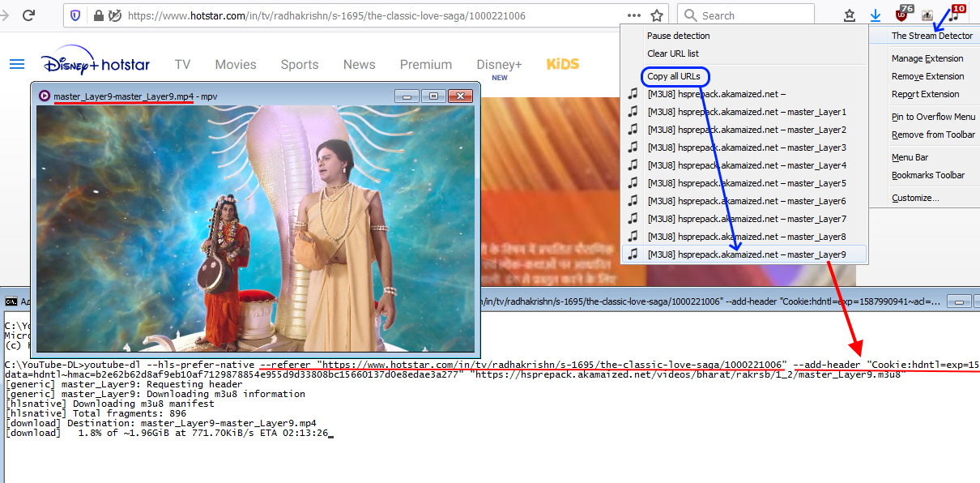
Task: Open the bookmarks library toolbar icon
Action: pos(850,15)
